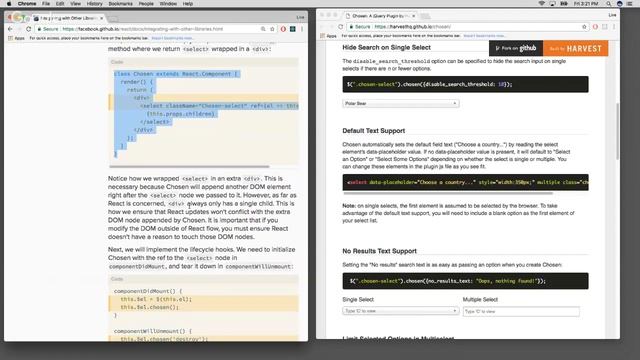Click Opera extension icon in React window

point(283,29)
